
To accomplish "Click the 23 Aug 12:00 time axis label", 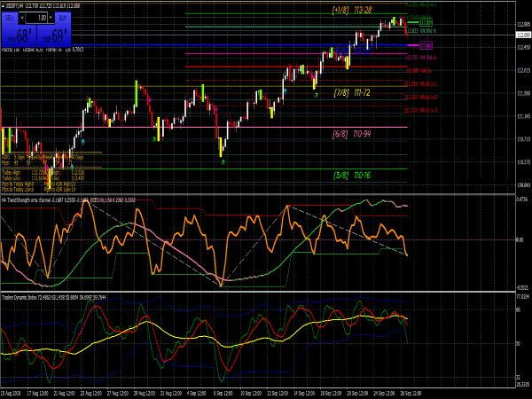I will (91, 394).
